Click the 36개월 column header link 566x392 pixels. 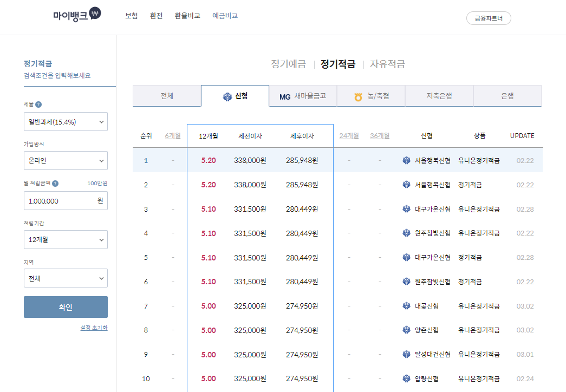coord(380,136)
